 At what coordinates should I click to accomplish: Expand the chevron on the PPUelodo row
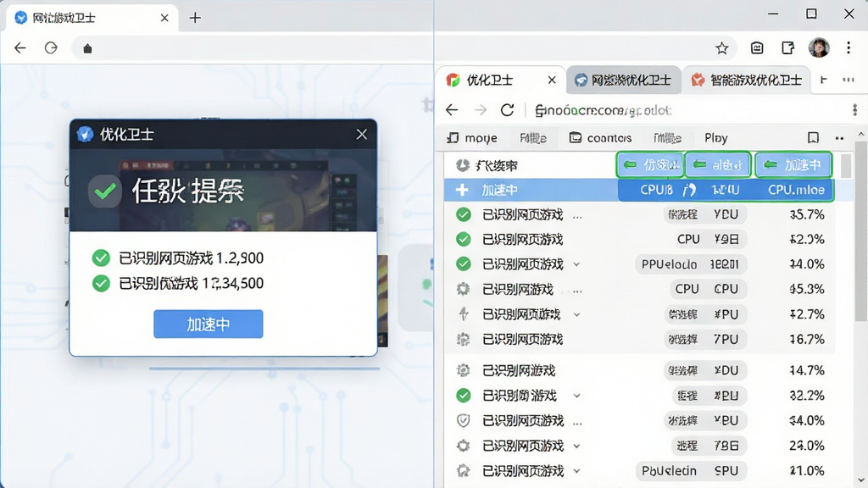(576, 264)
